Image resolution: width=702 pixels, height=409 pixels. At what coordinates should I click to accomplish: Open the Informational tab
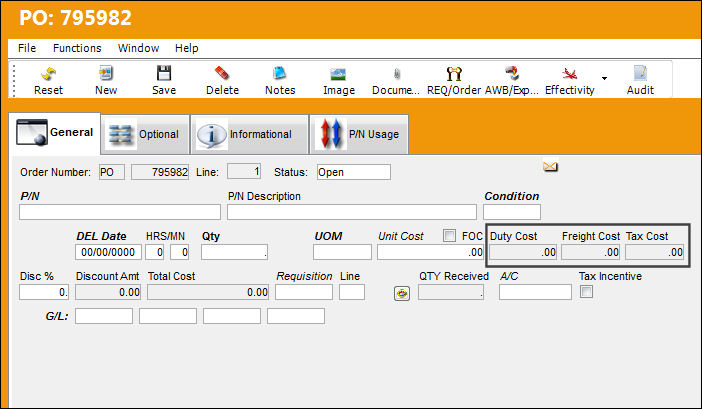click(250, 134)
